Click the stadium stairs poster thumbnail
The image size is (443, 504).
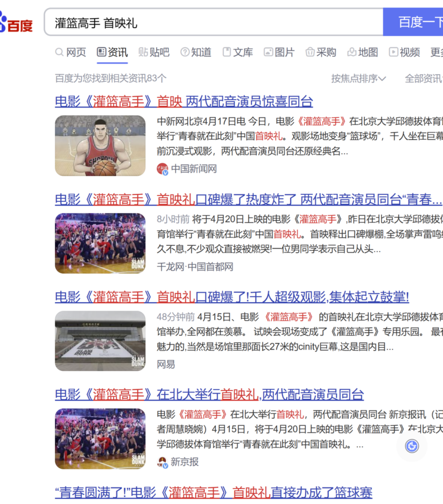[100, 341]
